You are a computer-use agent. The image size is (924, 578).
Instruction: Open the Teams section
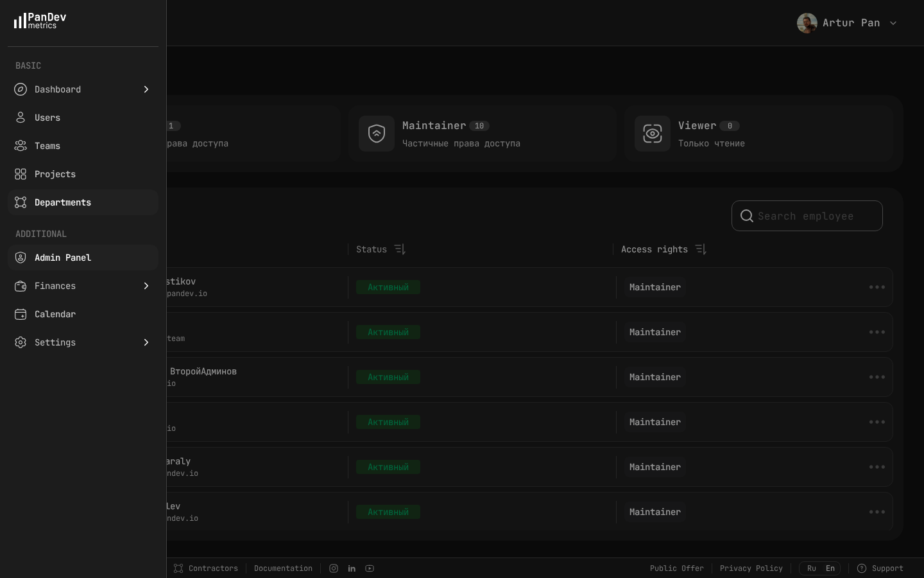tap(47, 146)
